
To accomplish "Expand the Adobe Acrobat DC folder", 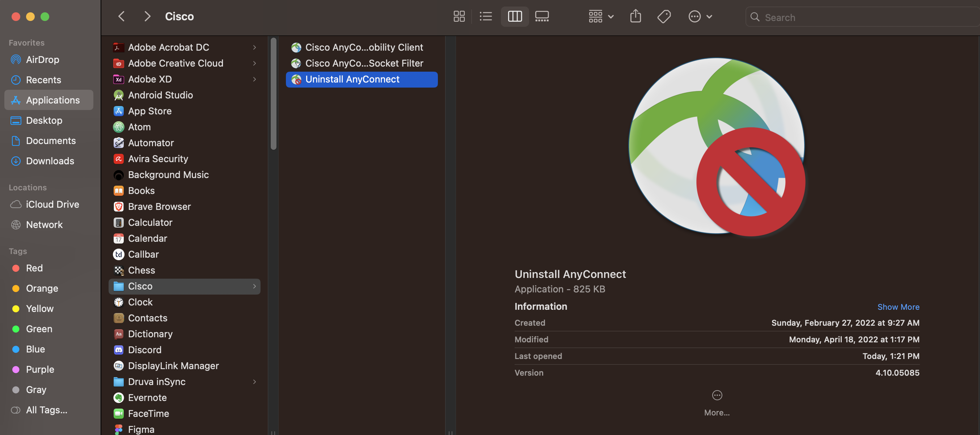I will point(169,47).
